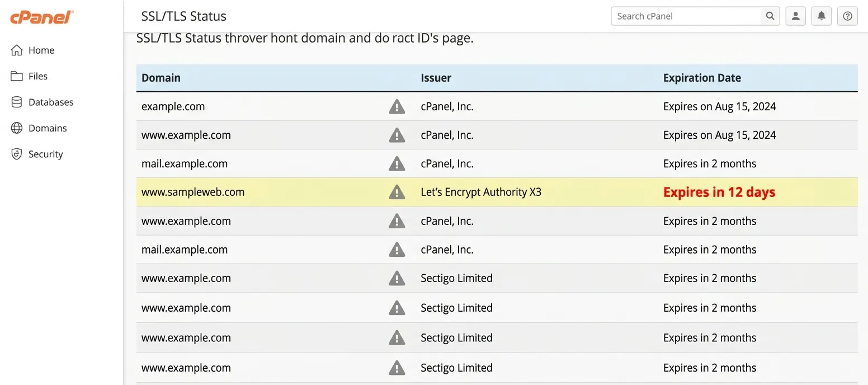Select the www.sampleweb.com domain cell
Image resolution: width=868 pixels, height=385 pixels.
pos(193,192)
